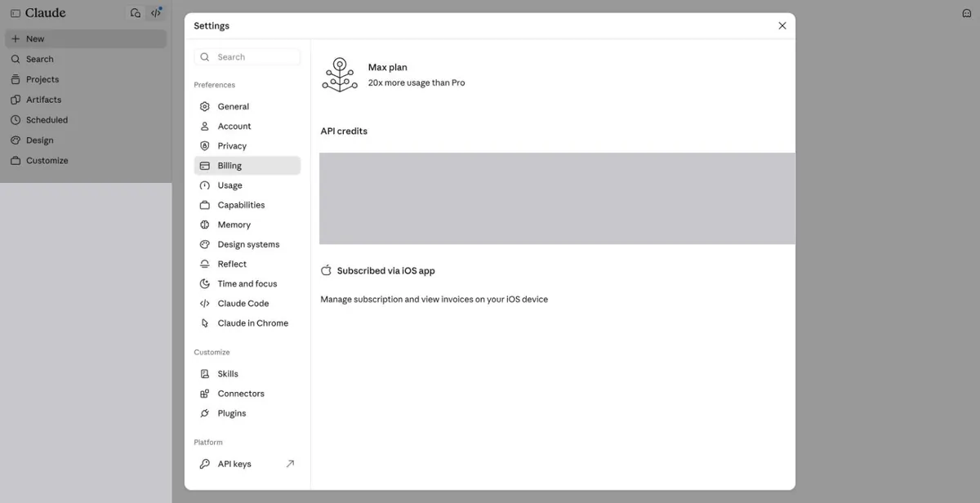Open API keys external link arrow
The image size is (980, 503).
[290, 464]
